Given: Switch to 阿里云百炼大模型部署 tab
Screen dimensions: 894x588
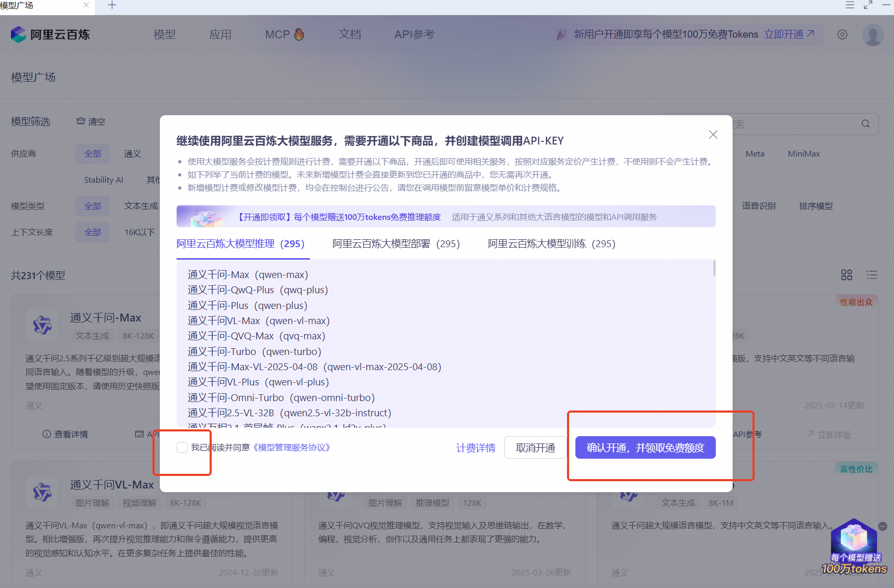Looking at the screenshot, I should click(x=396, y=244).
